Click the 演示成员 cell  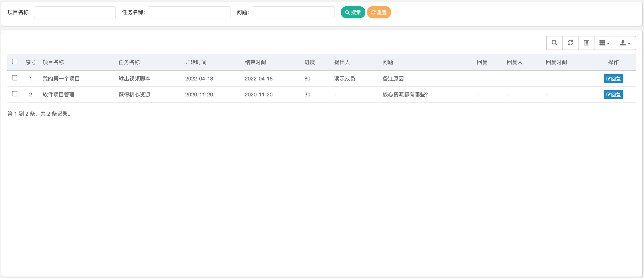(345, 78)
